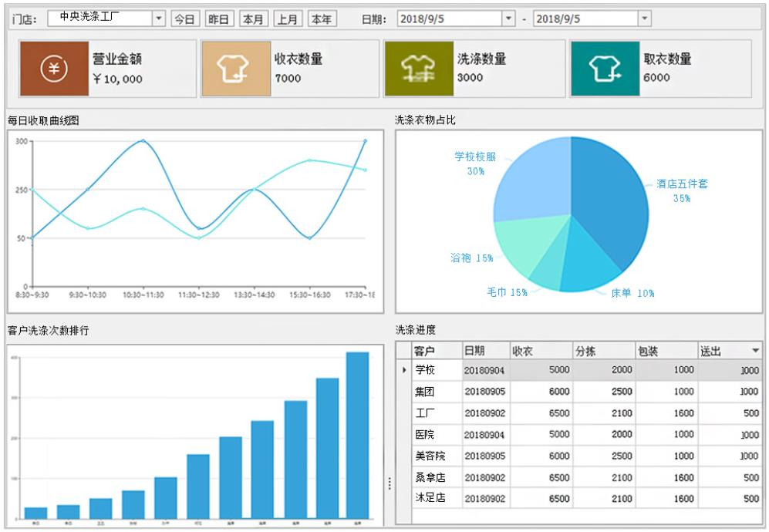Click the row indicator arrow beside 学校
This screenshot has height=532, width=769.
[404, 370]
